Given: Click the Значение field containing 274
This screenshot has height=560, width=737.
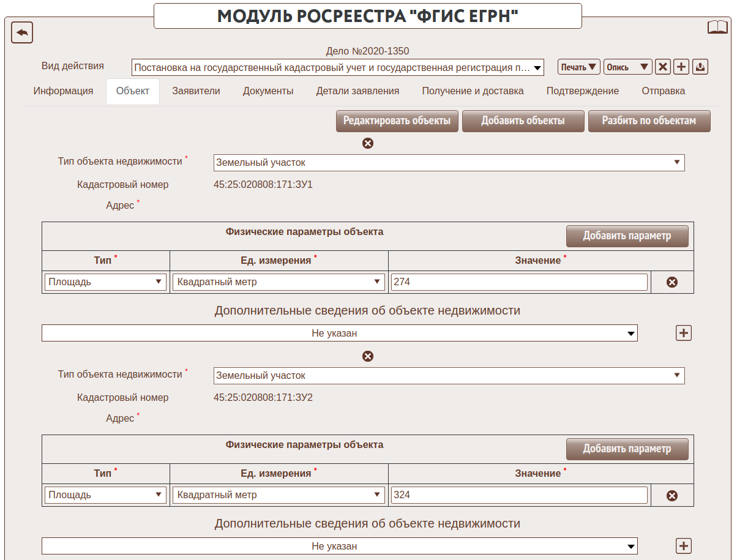Looking at the screenshot, I should [x=518, y=282].
